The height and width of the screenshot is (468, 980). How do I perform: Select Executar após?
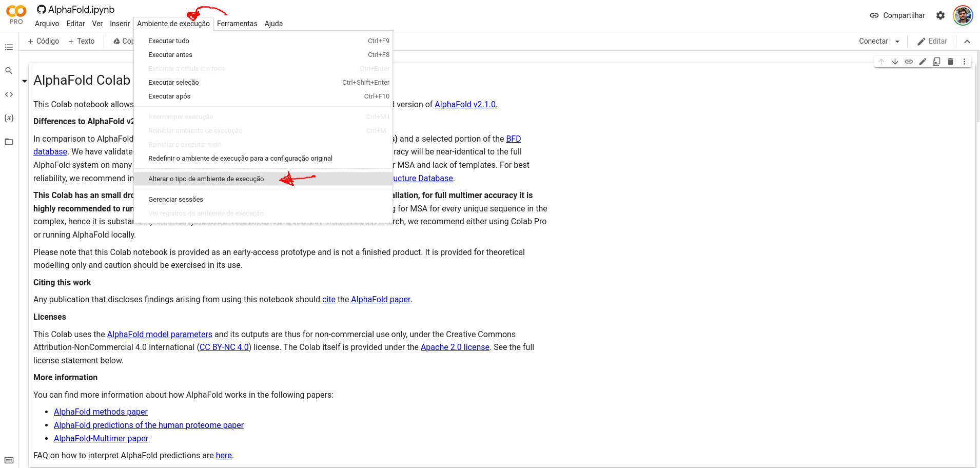(x=263, y=96)
